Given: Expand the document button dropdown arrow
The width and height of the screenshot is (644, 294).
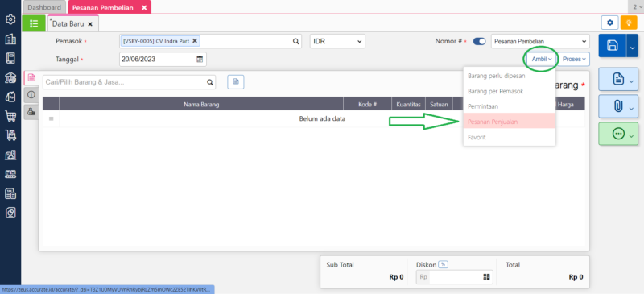Looking at the screenshot, I should (631, 81).
